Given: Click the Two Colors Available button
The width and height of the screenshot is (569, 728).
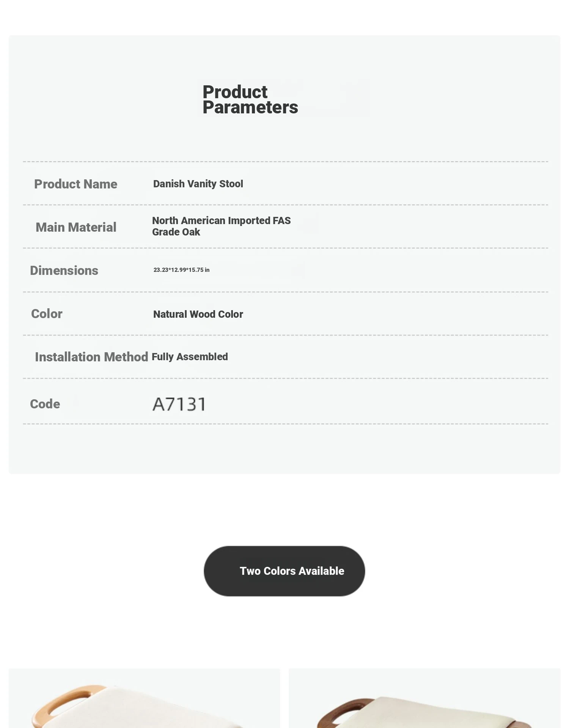Looking at the screenshot, I should pyautogui.click(x=284, y=571).
